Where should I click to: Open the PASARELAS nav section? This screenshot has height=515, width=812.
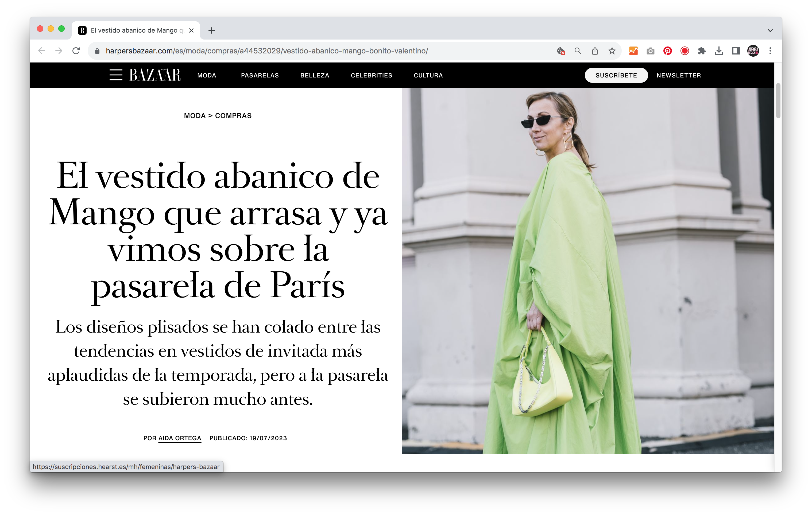tap(260, 76)
